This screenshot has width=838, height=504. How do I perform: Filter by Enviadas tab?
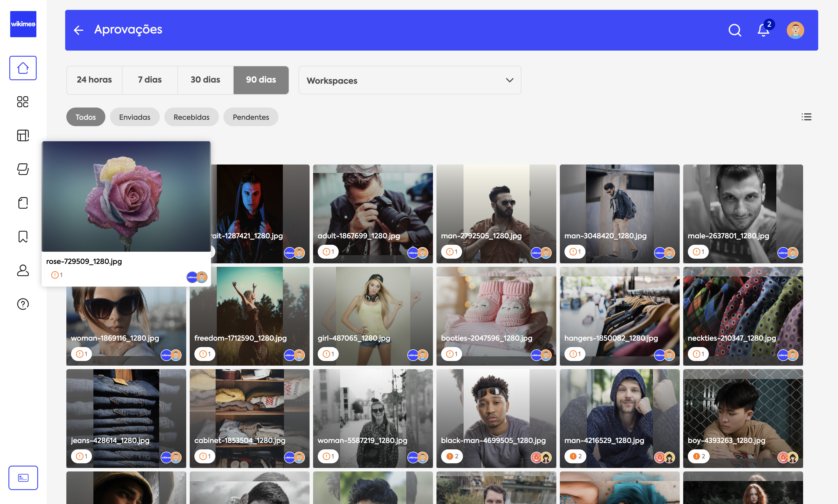click(135, 117)
